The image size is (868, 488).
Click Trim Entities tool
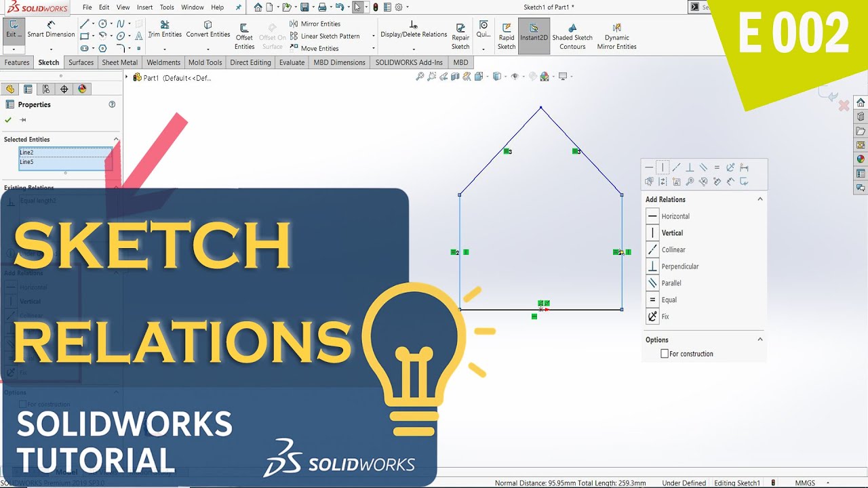point(165,29)
